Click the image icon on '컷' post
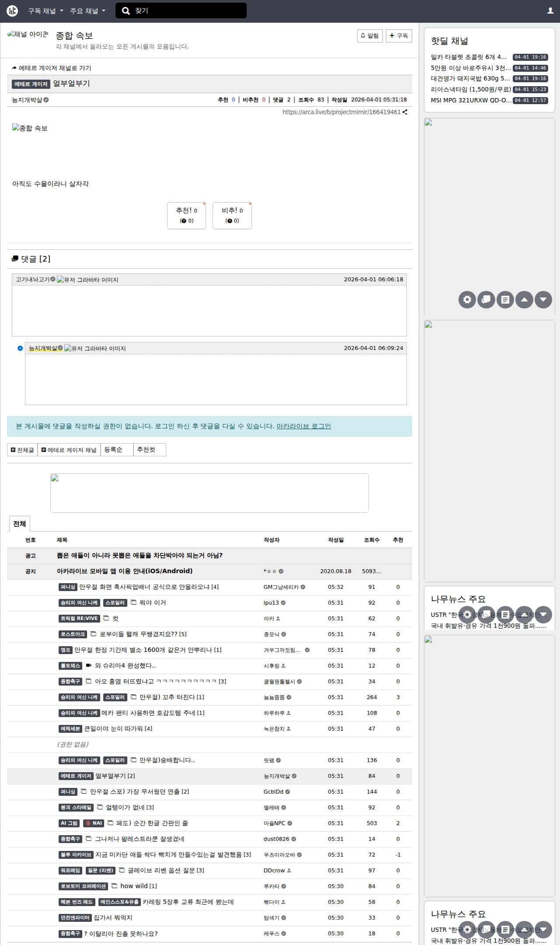 click(106, 618)
